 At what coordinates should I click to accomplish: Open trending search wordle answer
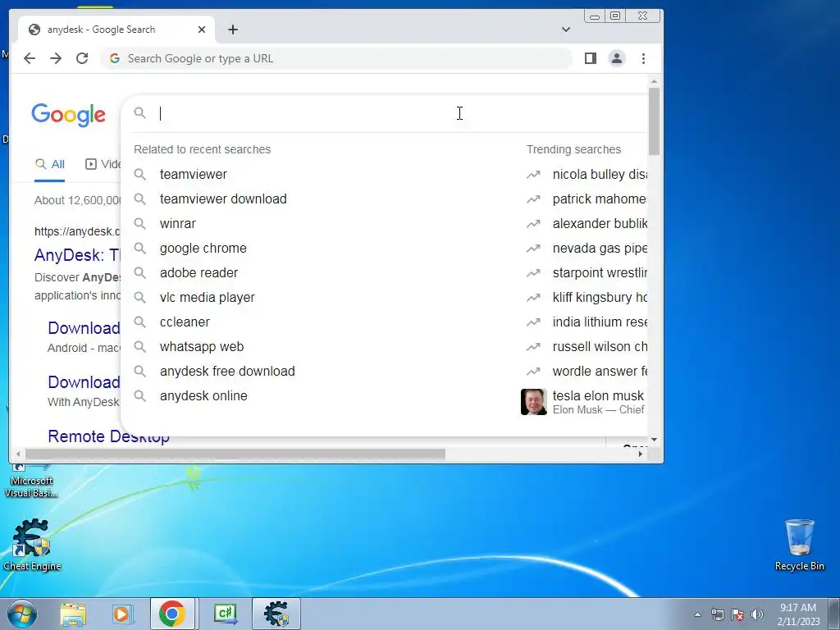(600, 372)
